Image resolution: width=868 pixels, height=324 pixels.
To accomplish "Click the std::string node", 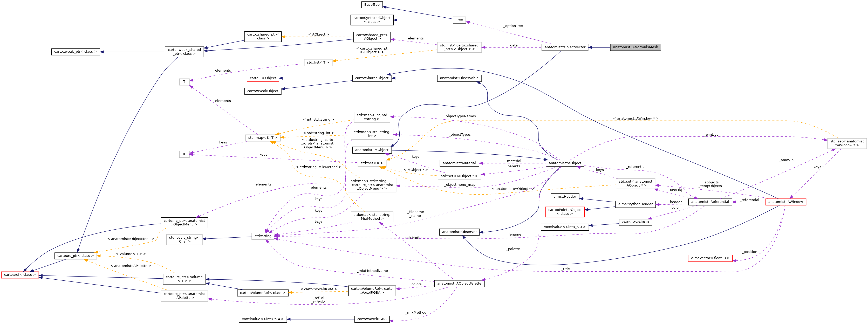I will pyautogui.click(x=263, y=236).
